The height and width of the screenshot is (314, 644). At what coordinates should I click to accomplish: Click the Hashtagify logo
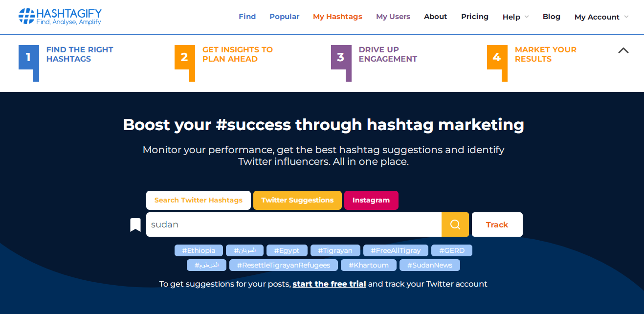60,17
